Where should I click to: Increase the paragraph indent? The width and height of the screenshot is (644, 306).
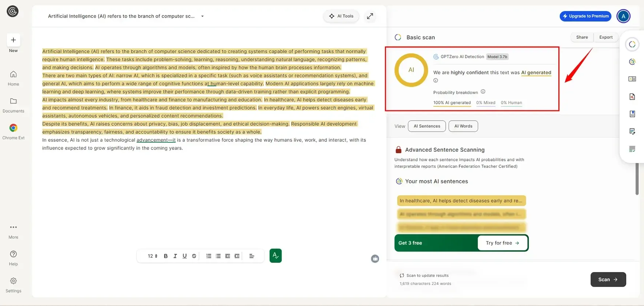237,256
